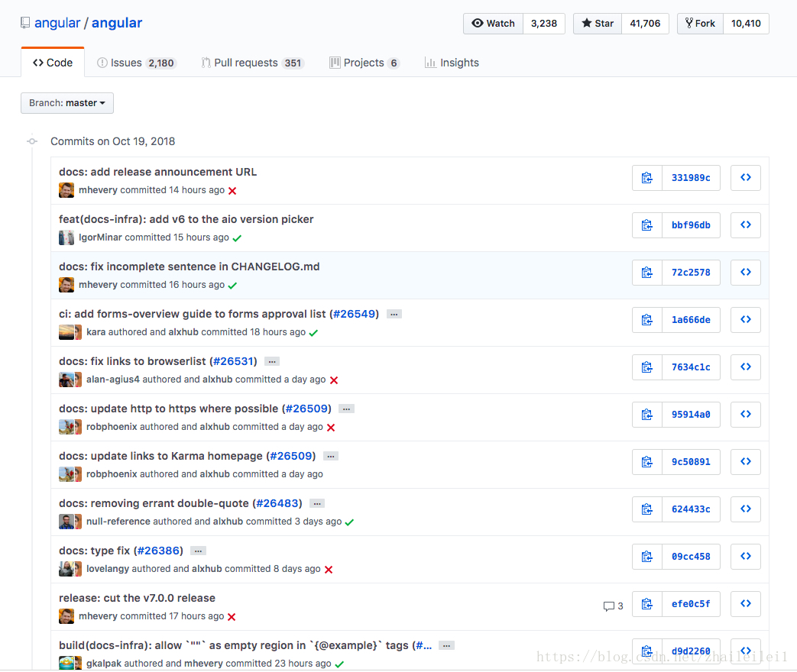
Task: Copy full SHA for commit 624433c
Action: (647, 509)
